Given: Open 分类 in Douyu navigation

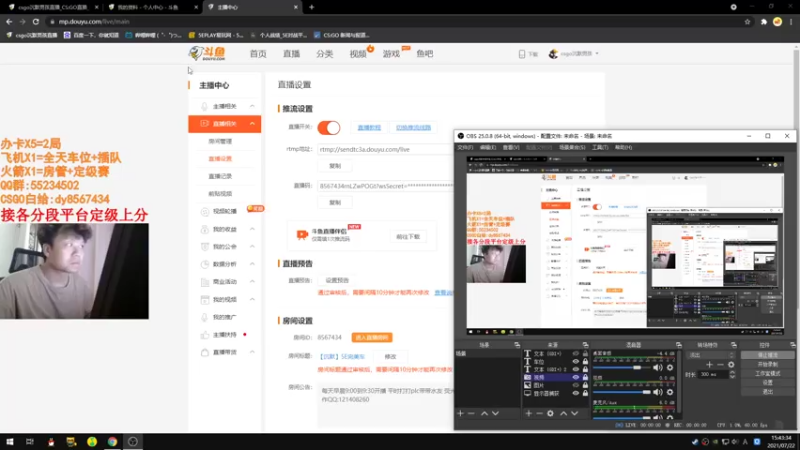Looking at the screenshot, I should point(324,54).
